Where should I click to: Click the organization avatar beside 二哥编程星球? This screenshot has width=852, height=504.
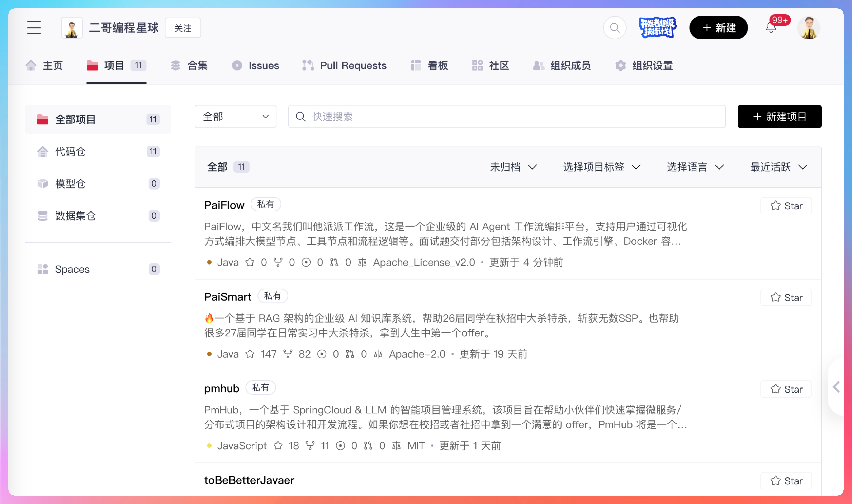click(72, 28)
